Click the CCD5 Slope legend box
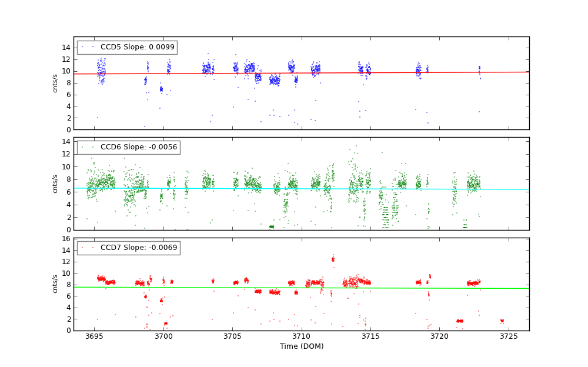Viewport: 588px width, 367px height. 127,47
